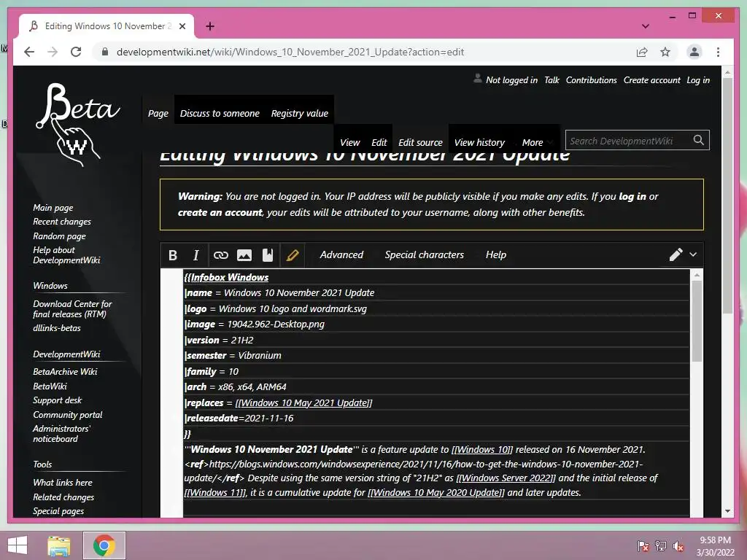Click the Beta wiki logo
Image resolution: width=747 pixels, height=560 pixels.
tap(77, 125)
